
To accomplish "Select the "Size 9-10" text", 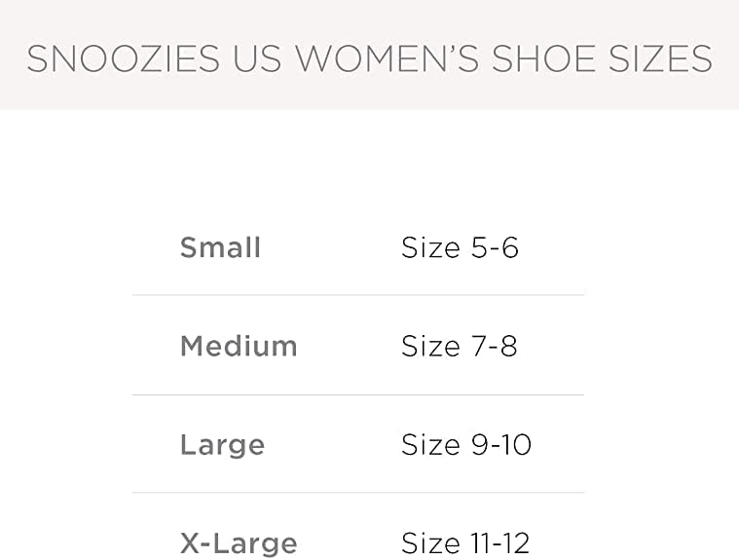I will (x=466, y=445).
